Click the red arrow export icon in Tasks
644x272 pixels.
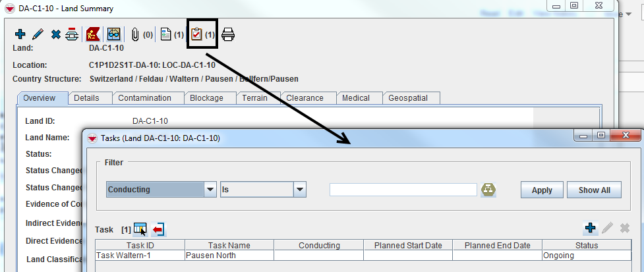point(159,229)
